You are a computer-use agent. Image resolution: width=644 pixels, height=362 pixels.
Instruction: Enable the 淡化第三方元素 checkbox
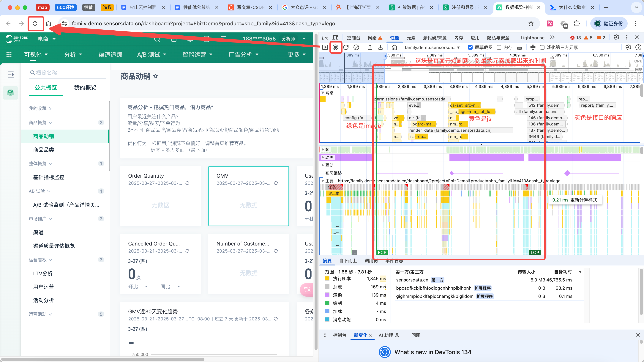542,48
